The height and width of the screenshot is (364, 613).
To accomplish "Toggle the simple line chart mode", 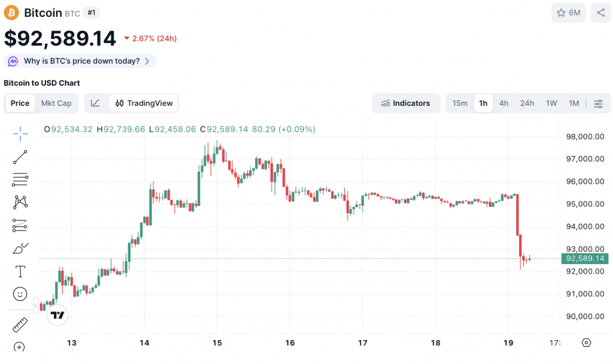I will point(96,103).
